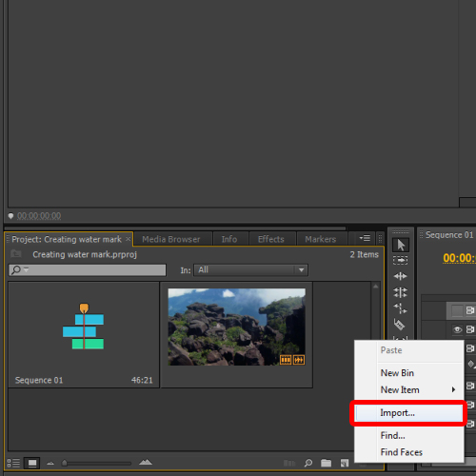Image resolution: width=476 pixels, height=476 pixels.
Task: Switch project panel to icon view
Action: pyautogui.click(x=32, y=463)
